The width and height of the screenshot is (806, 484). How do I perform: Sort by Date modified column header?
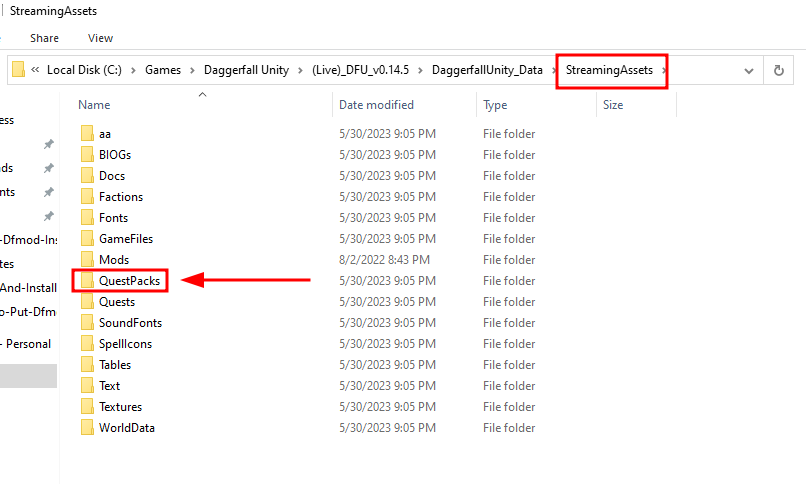click(376, 105)
